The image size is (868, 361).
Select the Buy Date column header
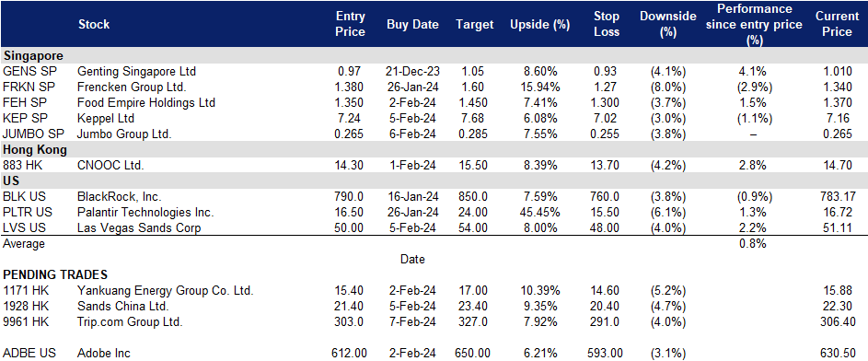412,24
